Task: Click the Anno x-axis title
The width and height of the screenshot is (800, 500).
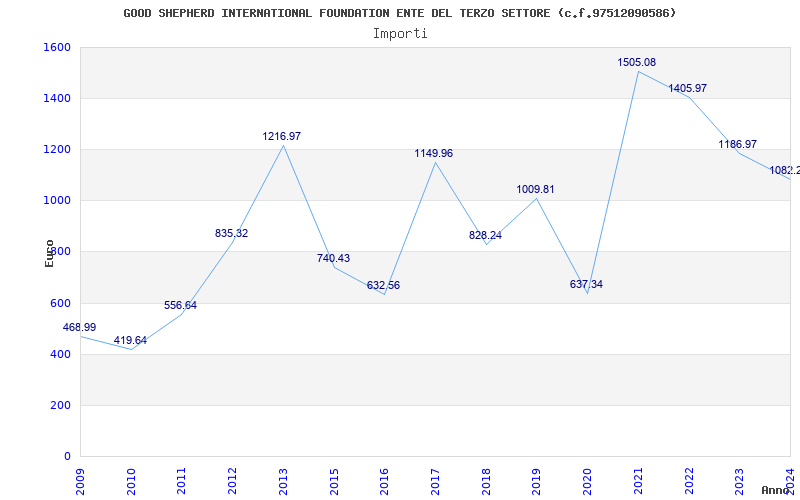Action: click(x=776, y=490)
